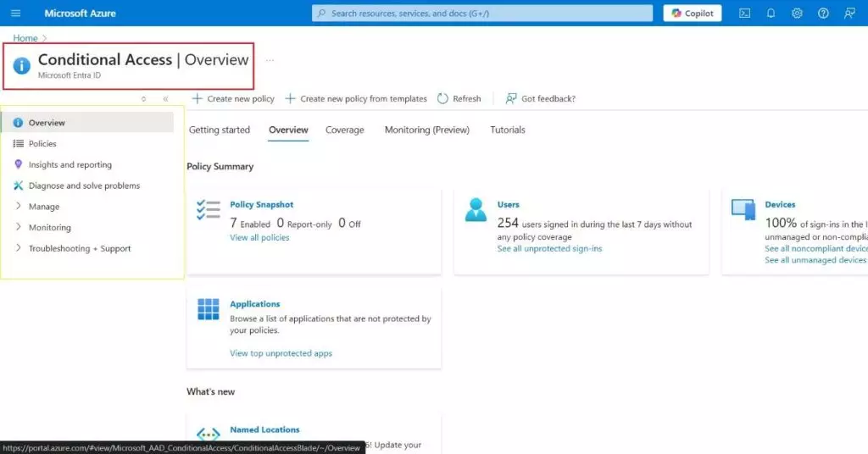Open Insights and reporting in sidebar
Viewport: 868px width, 454px height.
pos(70,165)
